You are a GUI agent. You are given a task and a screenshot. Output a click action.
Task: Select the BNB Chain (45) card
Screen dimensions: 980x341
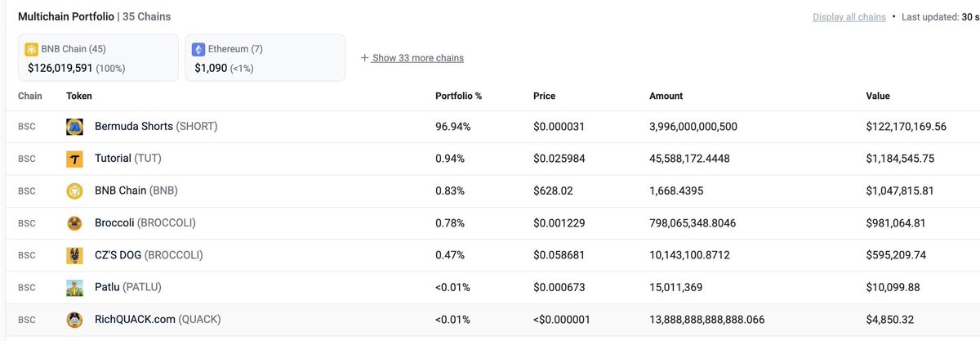point(98,57)
